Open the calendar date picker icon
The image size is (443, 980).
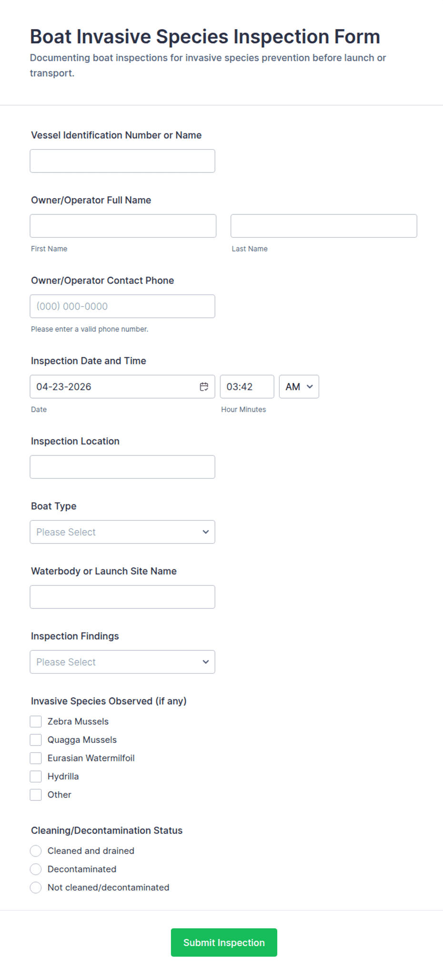click(204, 387)
